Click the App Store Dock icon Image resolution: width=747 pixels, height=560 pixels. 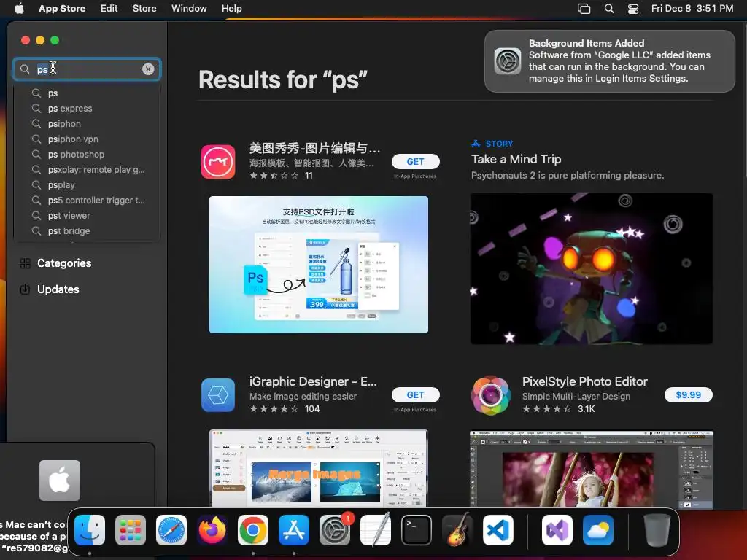[294, 530]
